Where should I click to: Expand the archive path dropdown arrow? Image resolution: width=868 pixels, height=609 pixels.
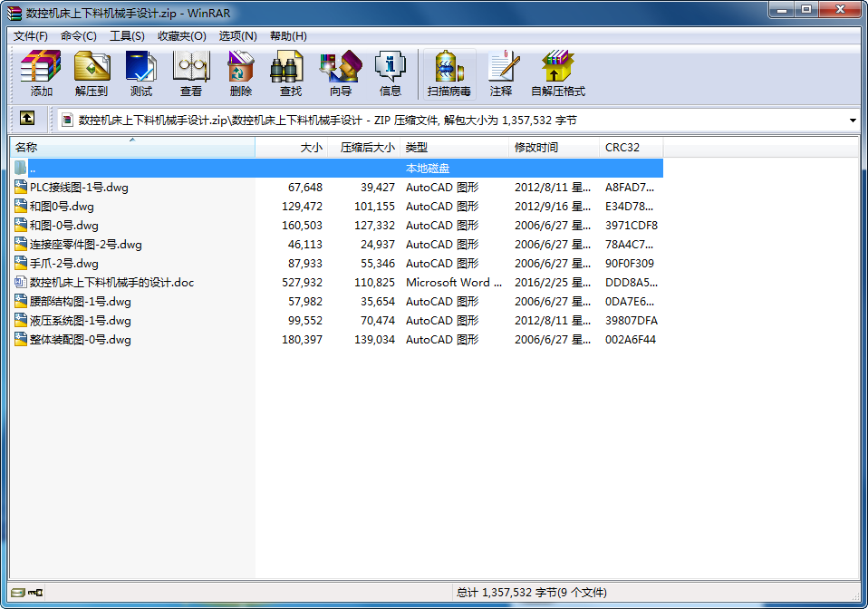point(853,120)
